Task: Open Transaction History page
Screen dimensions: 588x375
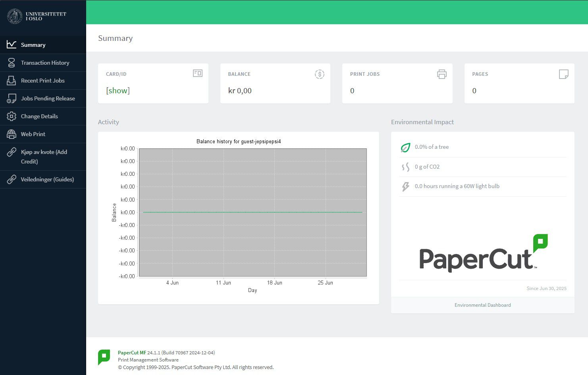Action: tap(43, 63)
